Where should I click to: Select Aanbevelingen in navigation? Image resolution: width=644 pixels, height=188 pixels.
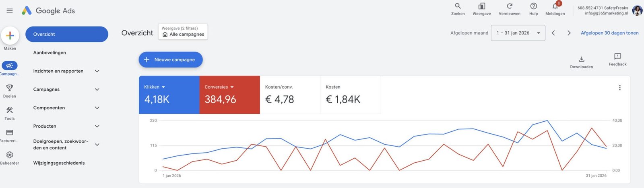[x=50, y=53]
